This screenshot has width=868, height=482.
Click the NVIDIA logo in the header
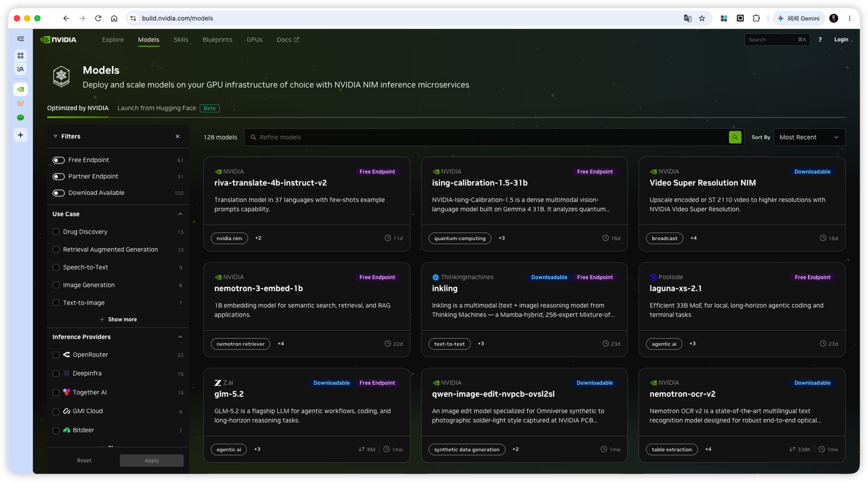(x=59, y=40)
